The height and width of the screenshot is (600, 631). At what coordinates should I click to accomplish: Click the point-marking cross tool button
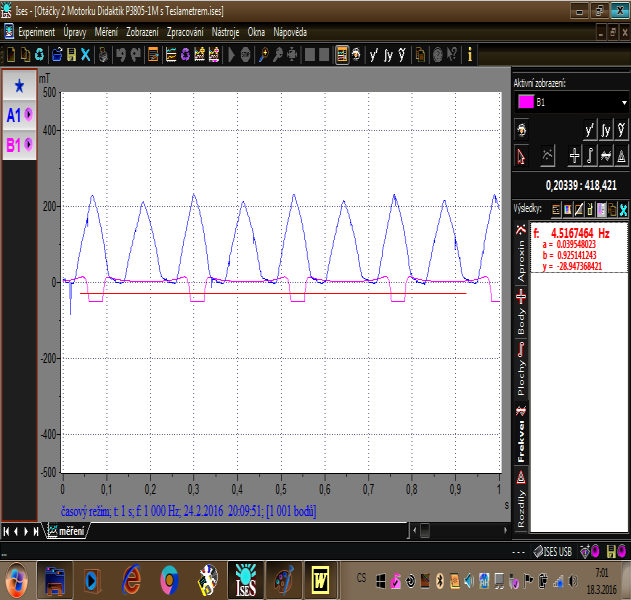[574, 156]
